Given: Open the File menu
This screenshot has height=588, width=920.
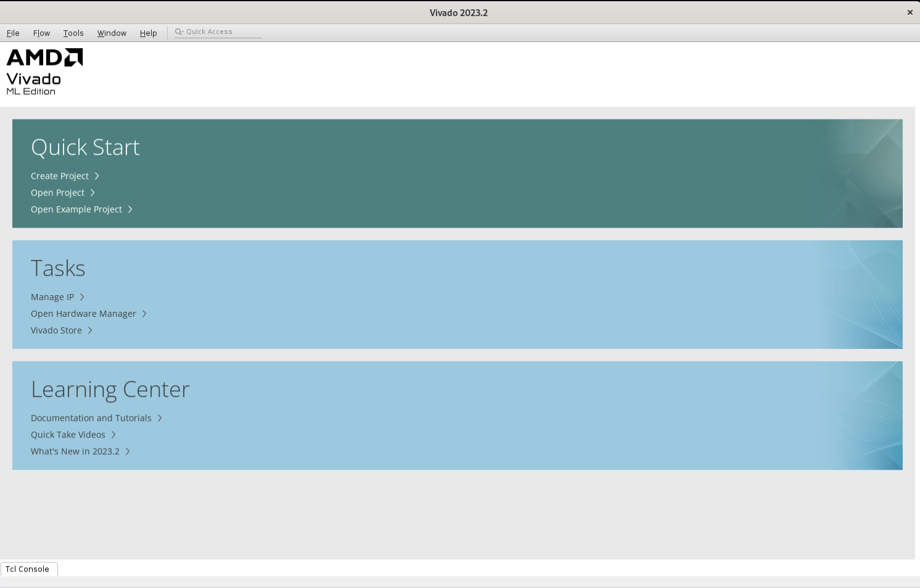Looking at the screenshot, I should coord(13,33).
